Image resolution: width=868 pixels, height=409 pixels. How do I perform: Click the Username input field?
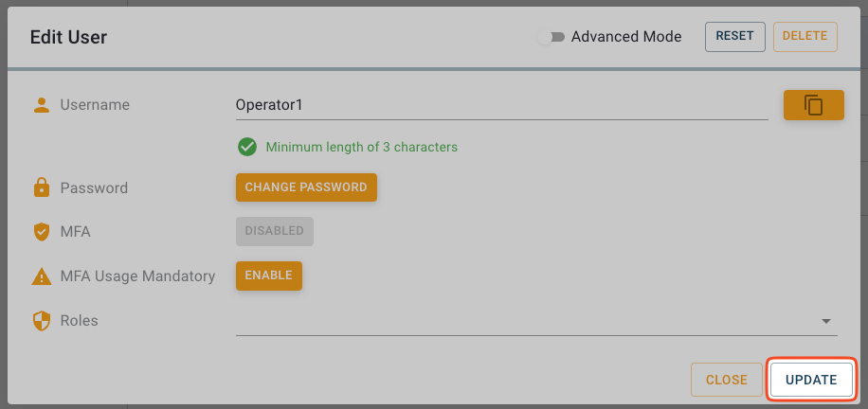tap(500, 105)
